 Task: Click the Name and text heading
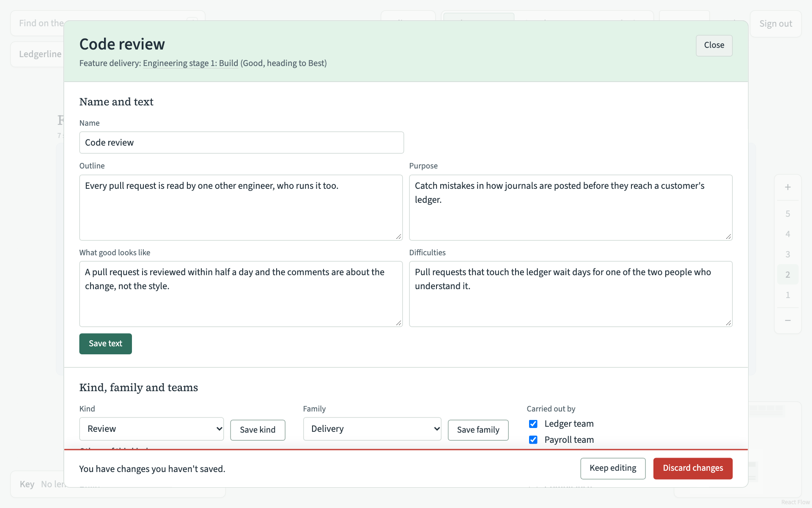point(116,102)
